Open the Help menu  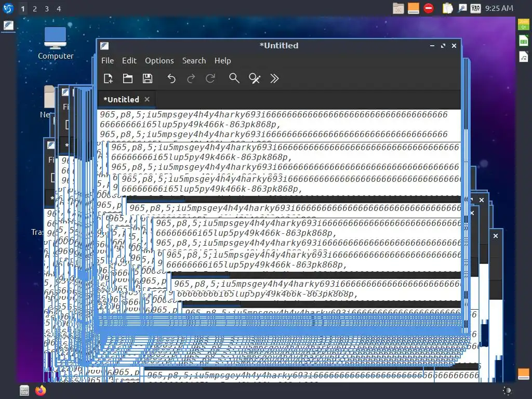click(222, 61)
